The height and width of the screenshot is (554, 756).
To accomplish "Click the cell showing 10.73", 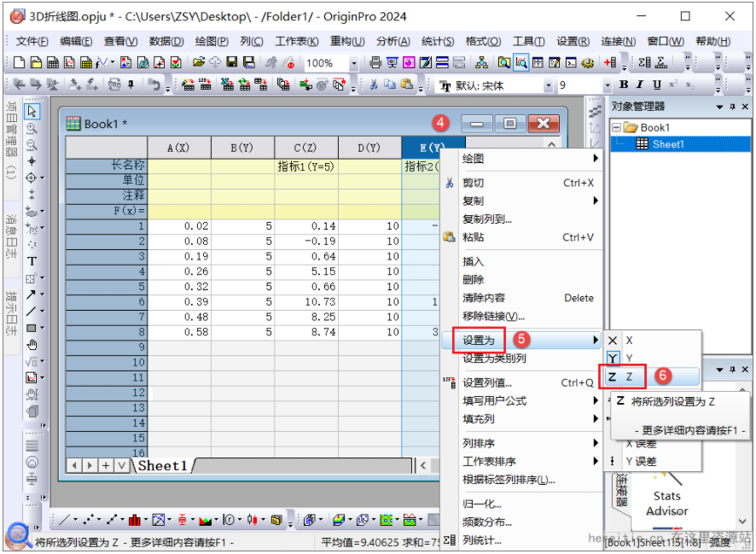I will click(306, 302).
